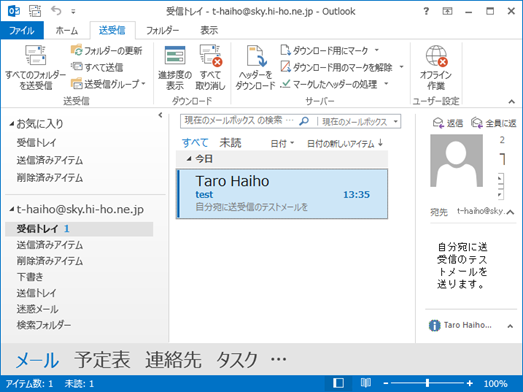Collapse the 今日 group
This screenshot has height=392, width=523.
click(189, 159)
